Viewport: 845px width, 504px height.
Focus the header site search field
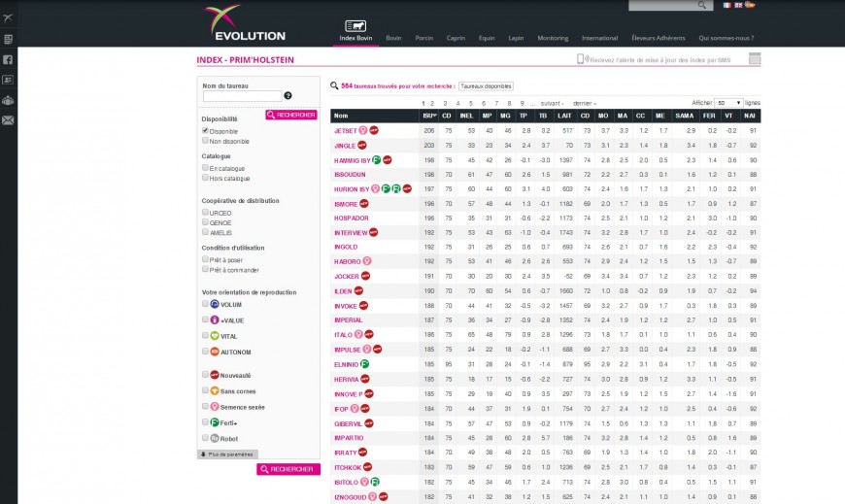[x=670, y=5]
